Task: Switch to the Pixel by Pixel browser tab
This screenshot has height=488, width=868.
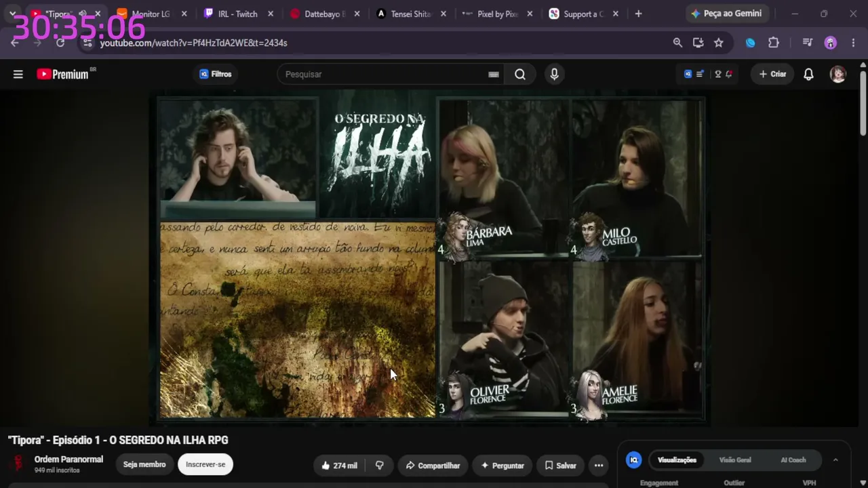Action: pos(498,14)
